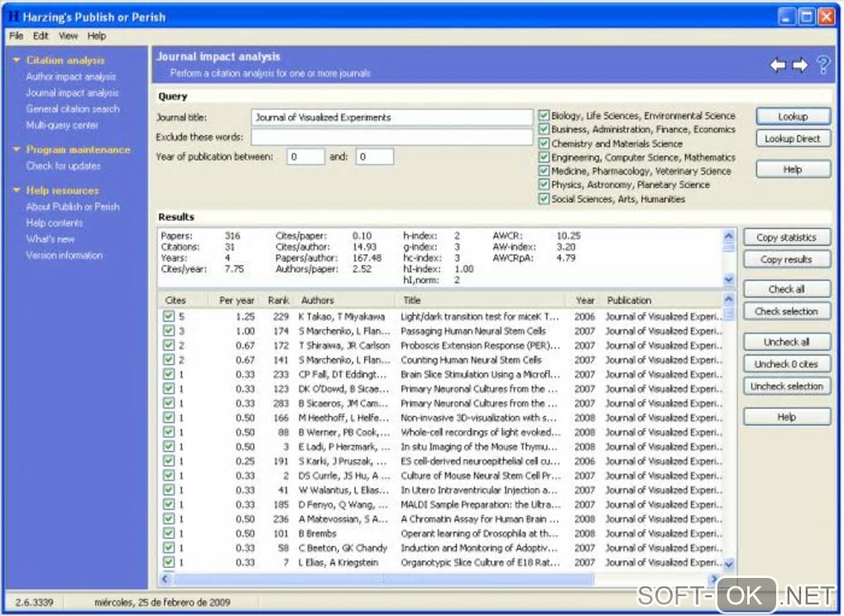Open the File menu

pyautogui.click(x=17, y=36)
